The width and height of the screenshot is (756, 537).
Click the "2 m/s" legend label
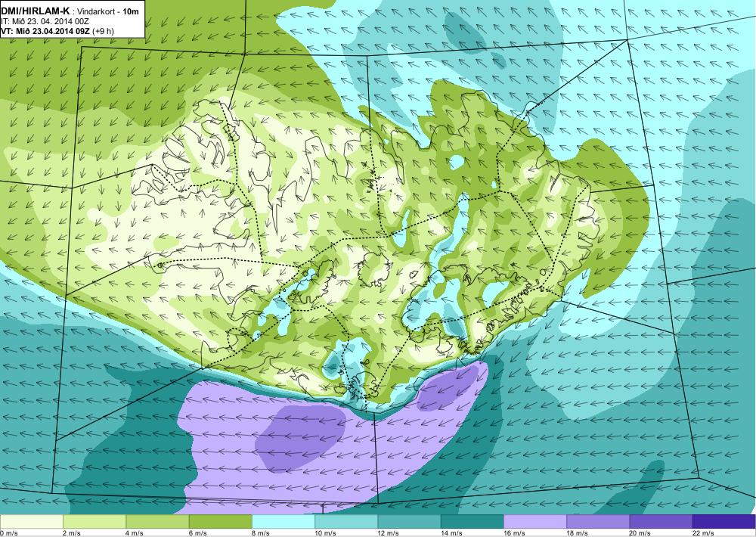(x=72, y=533)
